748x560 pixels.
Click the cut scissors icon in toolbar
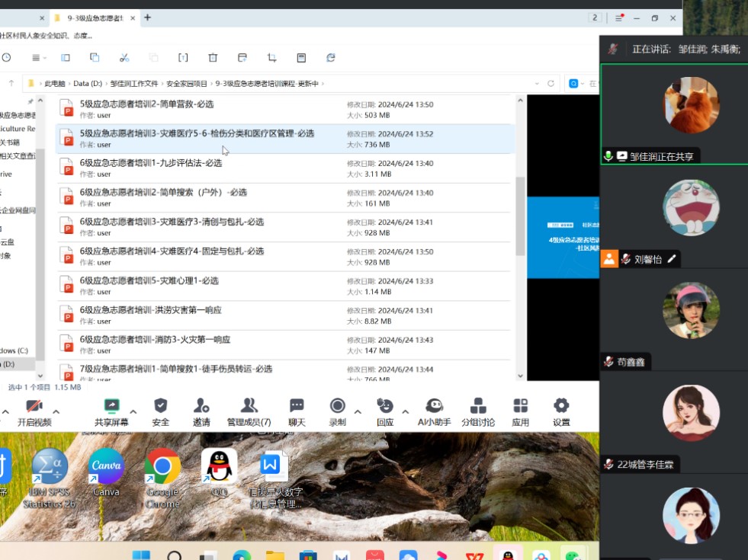pos(124,57)
